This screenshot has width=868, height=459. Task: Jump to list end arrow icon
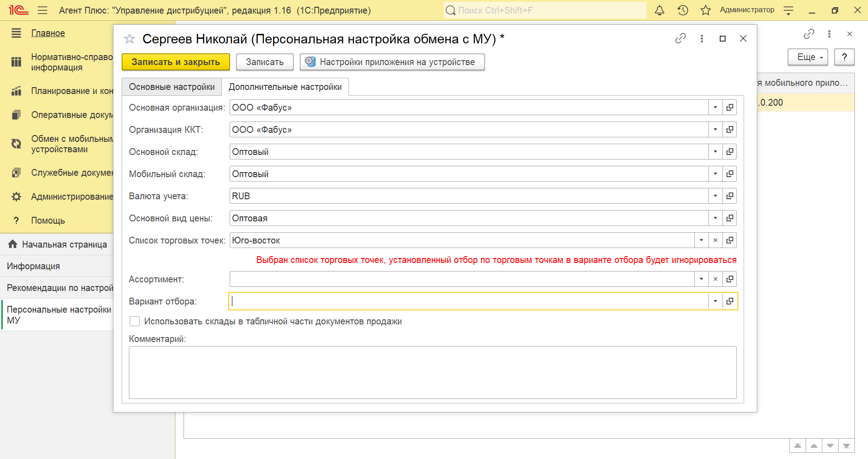click(x=846, y=446)
